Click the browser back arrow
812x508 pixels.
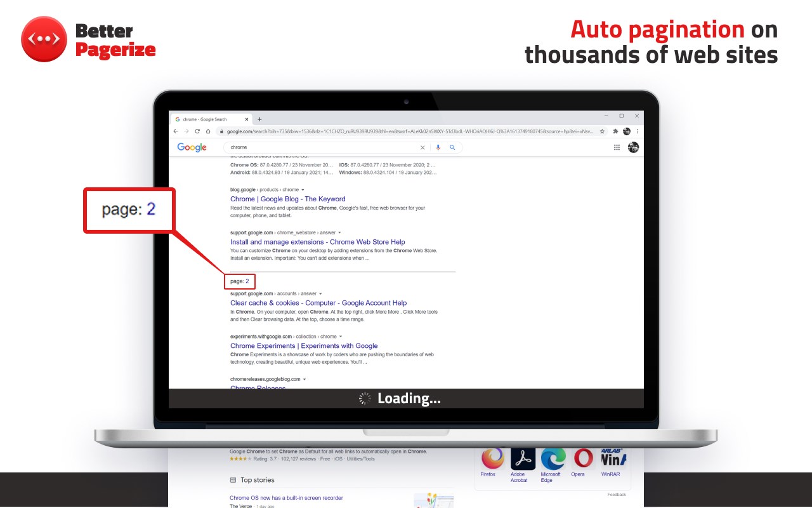(x=176, y=131)
